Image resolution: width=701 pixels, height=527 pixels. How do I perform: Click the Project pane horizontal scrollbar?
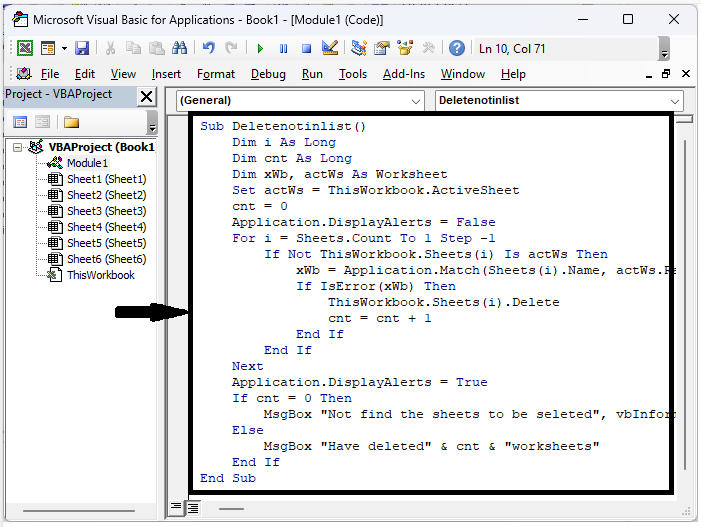pyautogui.click(x=79, y=510)
